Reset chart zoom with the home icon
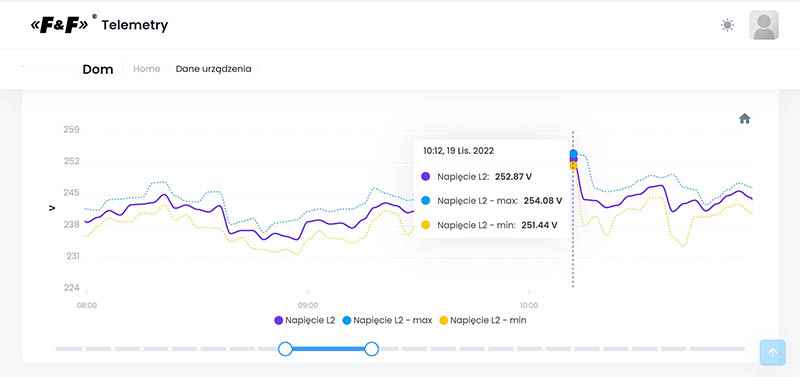The height and width of the screenshot is (377, 800). pyautogui.click(x=744, y=119)
